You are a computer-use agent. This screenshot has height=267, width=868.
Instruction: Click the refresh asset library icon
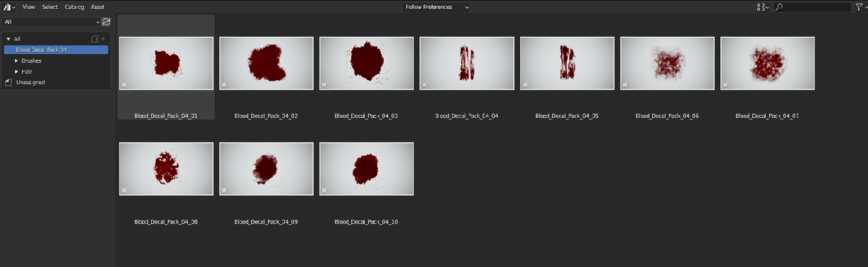106,22
